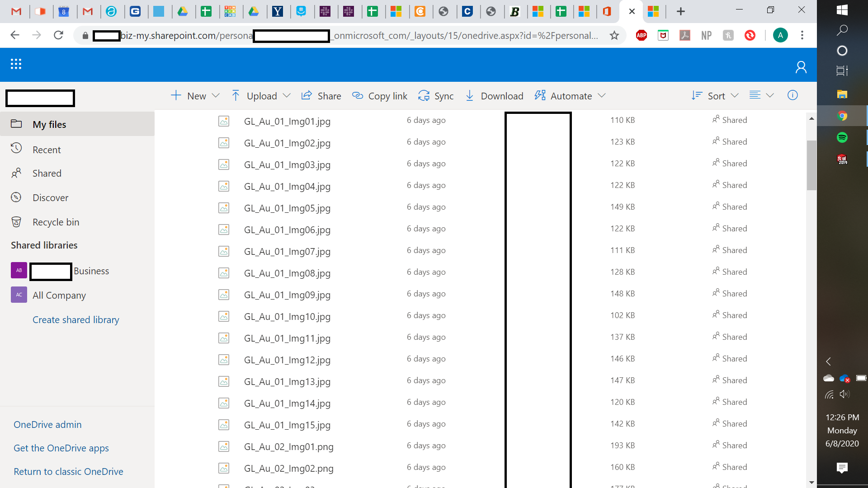Viewport: 868px width, 488px height.
Task: Open Return to classic OneDrive
Action: pyautogui.click(x=68, y=471)
